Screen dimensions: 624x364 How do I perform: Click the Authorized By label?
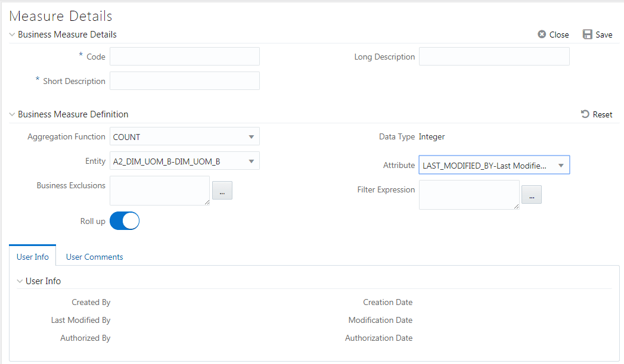tap(85, 338)
